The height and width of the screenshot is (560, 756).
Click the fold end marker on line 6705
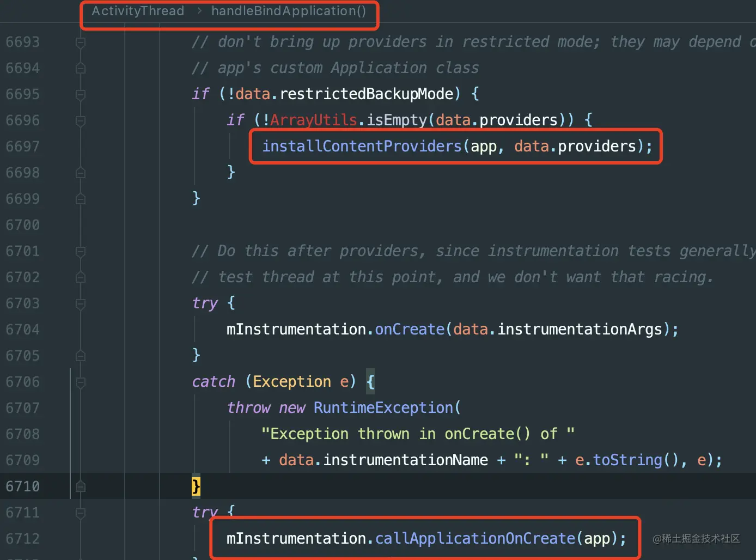[81, 356]
